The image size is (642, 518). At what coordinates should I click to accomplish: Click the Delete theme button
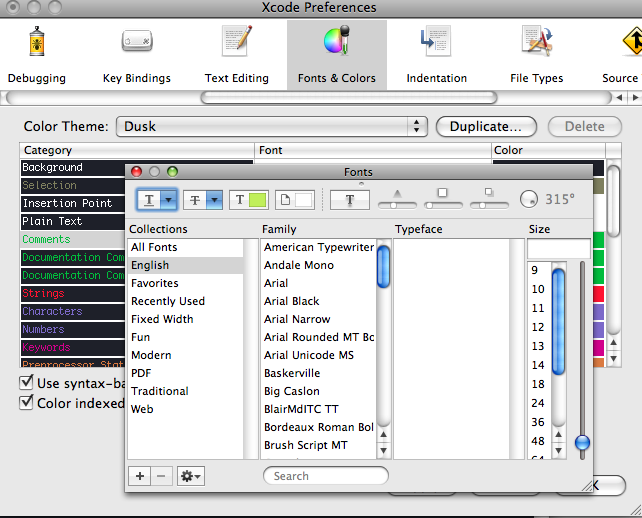tap(585, 126)
